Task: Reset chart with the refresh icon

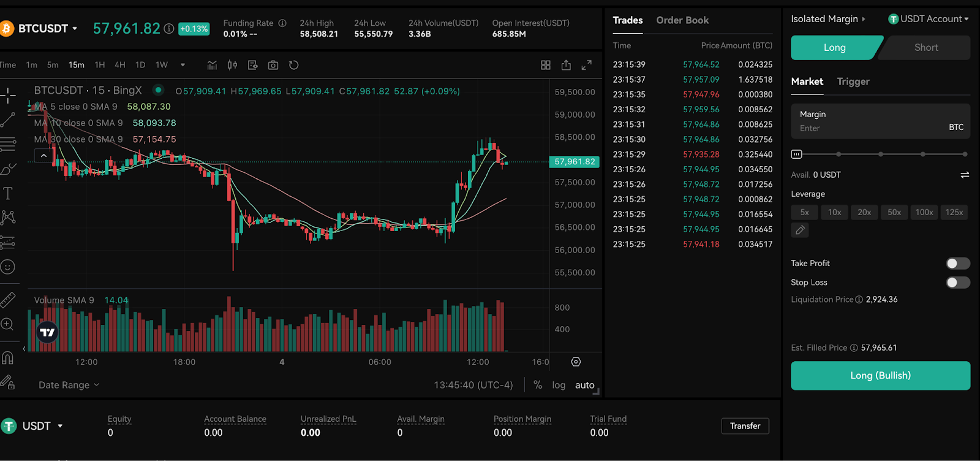Action: (x=294, y=65)
